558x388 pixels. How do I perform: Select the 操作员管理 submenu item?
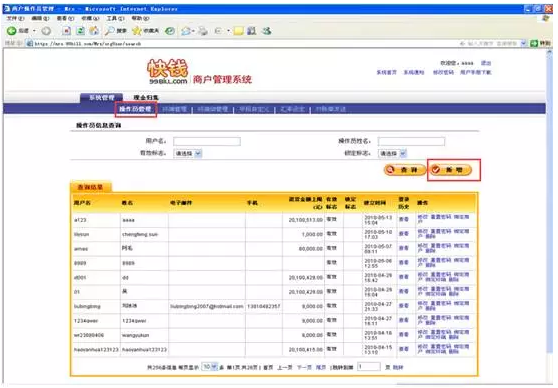click(x=135, y=109)
